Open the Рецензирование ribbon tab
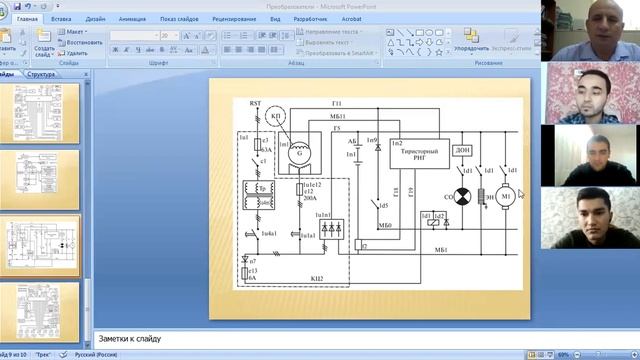This screenshot has width=640, height=360. pos(234,19)
